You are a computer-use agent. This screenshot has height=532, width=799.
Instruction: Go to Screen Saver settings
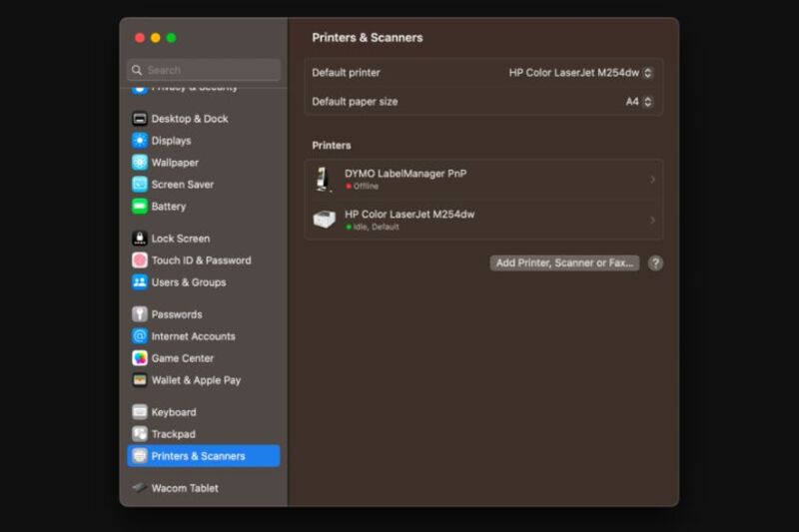[204, 185]
